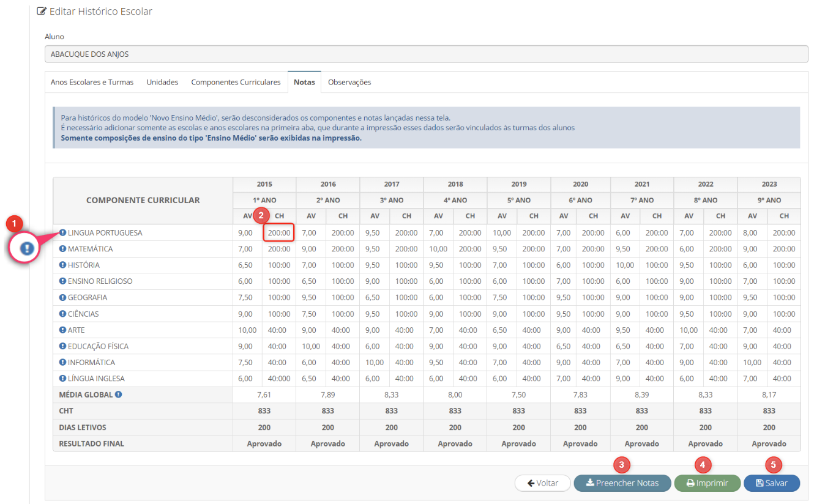Click the info icon beside CIÊNCIAS

coord(62,314)
